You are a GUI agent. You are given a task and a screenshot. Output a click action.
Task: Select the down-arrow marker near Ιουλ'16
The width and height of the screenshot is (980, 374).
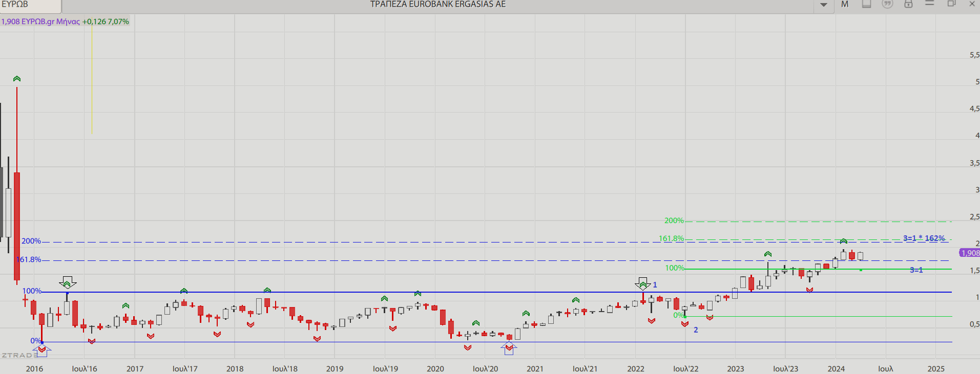click(68, 282)
